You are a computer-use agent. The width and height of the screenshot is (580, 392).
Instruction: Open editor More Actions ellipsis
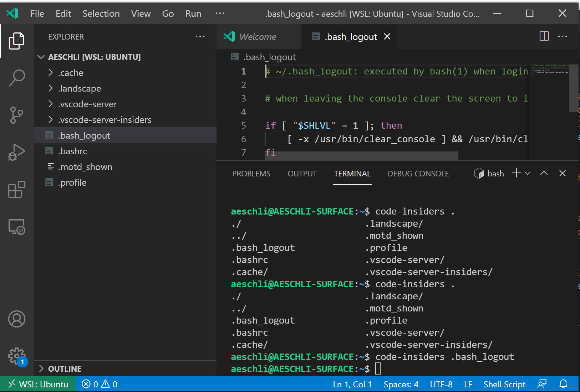(x=563, y=36)
